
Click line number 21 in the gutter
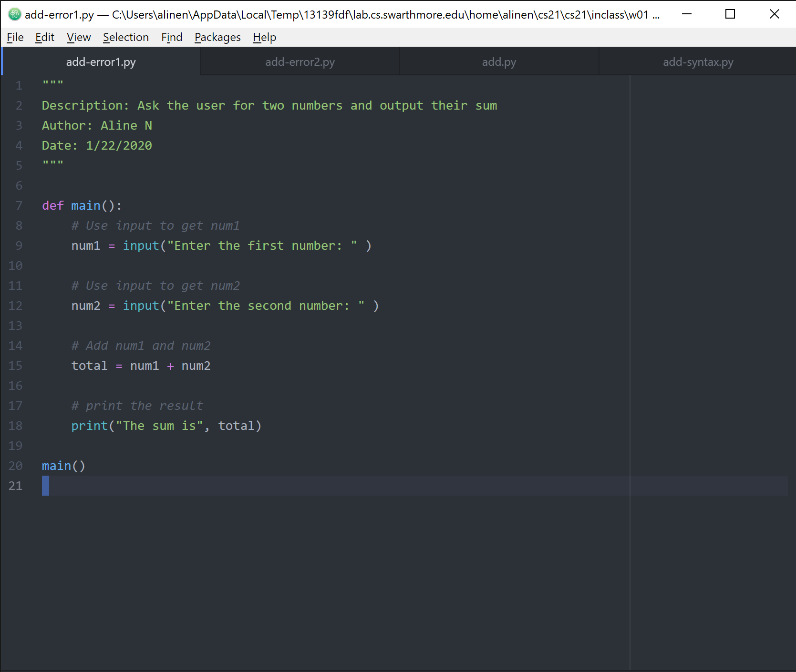15,486
